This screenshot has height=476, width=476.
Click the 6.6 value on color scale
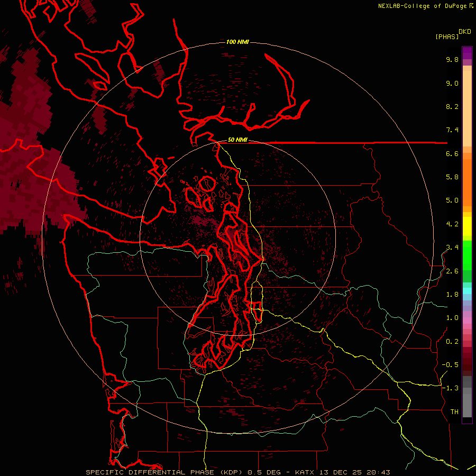(x=452, y=153)
